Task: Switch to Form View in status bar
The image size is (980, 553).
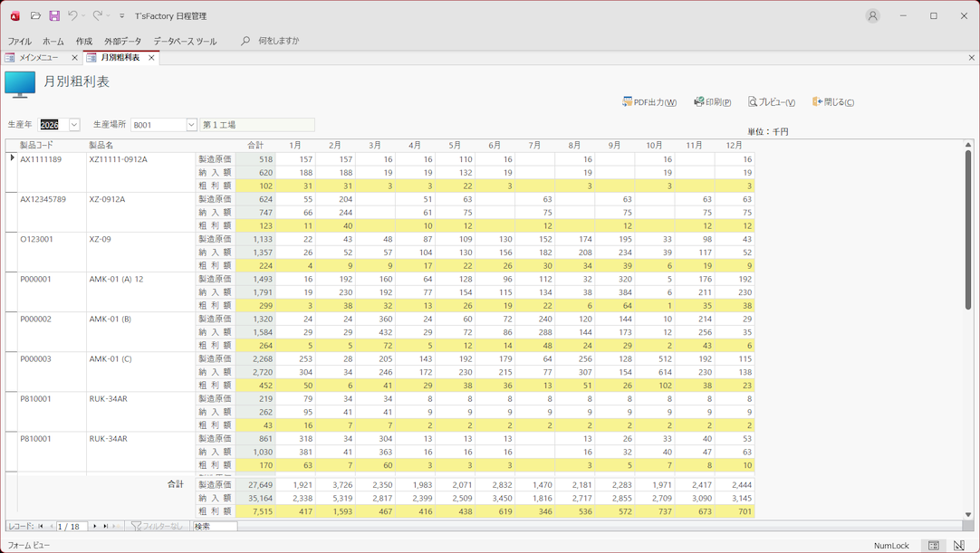Action: point(933,546)
